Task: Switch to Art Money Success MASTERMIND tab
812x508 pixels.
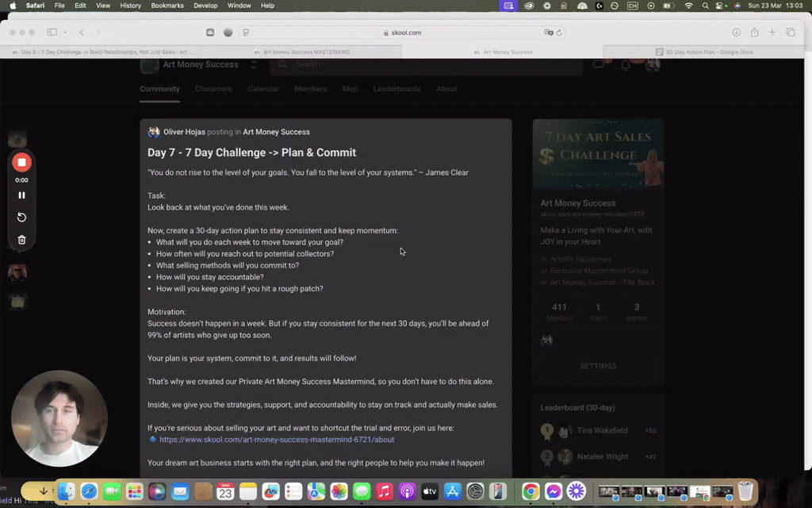Action: pos(302,52)
